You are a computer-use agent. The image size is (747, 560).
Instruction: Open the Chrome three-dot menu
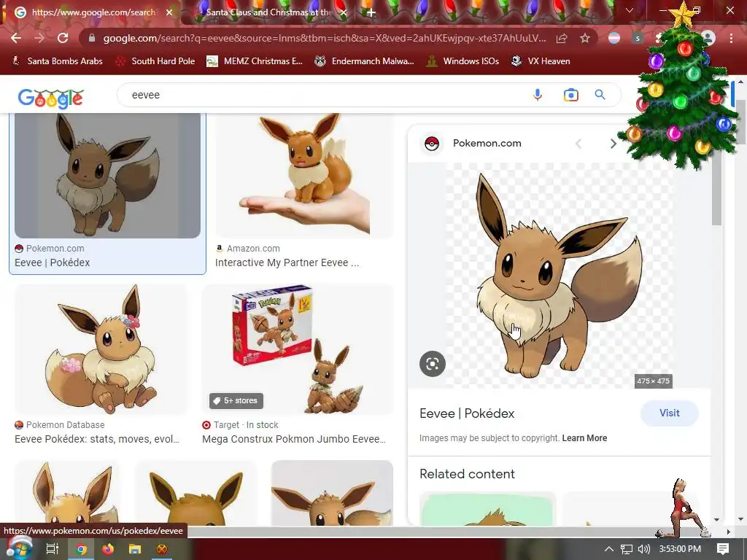[731, 38]
